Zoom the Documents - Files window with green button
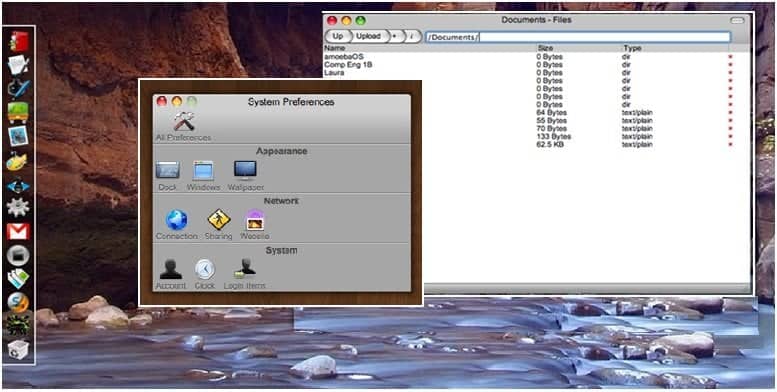 (x=360, y=20)
